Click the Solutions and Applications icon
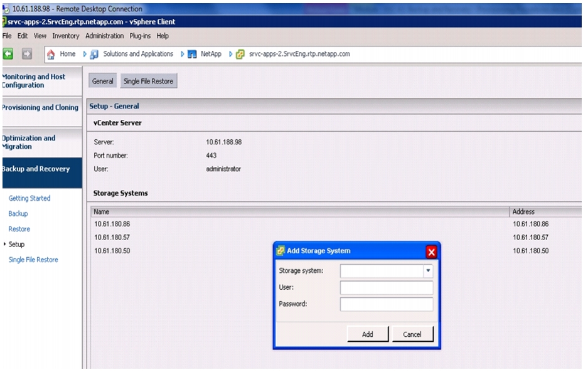The height and width of the screenshot is (392, 583). tap(94, 54)
